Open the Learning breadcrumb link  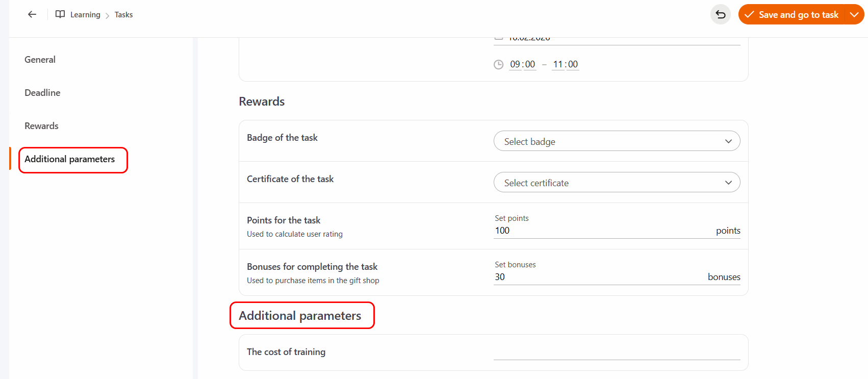click(85, 15)
